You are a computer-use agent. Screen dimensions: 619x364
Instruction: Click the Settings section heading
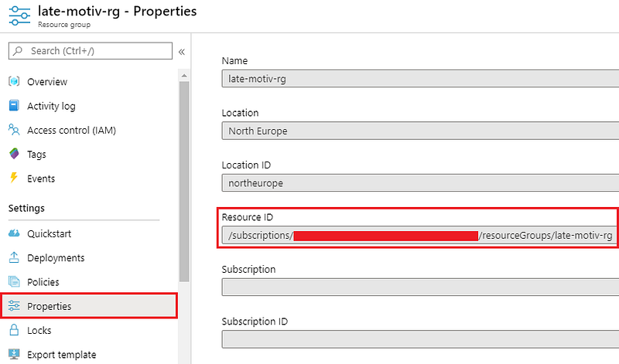pyautogui.click(x=26, y=208)
